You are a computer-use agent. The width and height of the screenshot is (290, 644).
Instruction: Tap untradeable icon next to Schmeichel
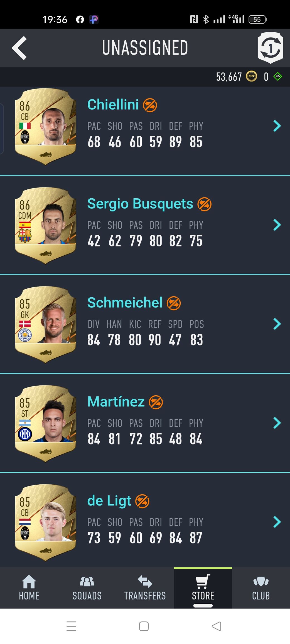(x=174, y=303)
